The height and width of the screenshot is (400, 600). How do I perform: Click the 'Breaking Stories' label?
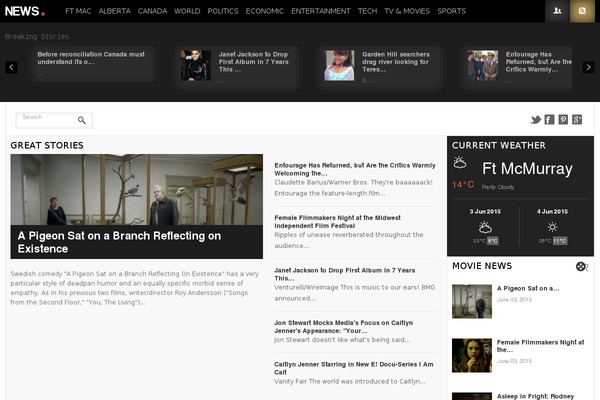click(37, 37)
